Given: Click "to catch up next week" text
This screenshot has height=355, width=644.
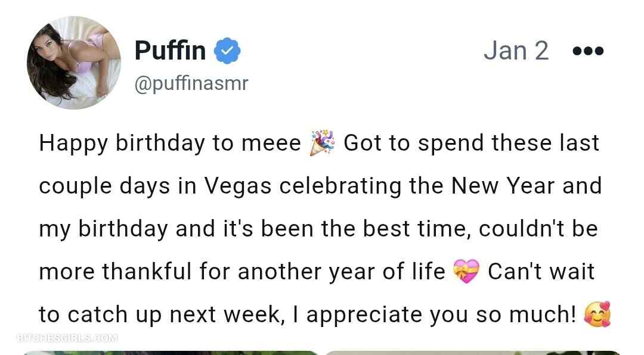Looking at the screenshot, I should [160, 314].
